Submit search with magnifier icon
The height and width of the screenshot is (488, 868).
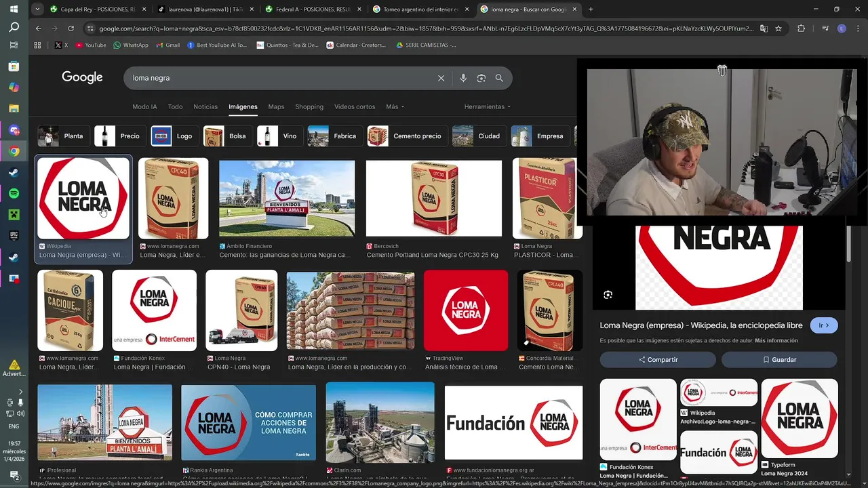[499, 78]
